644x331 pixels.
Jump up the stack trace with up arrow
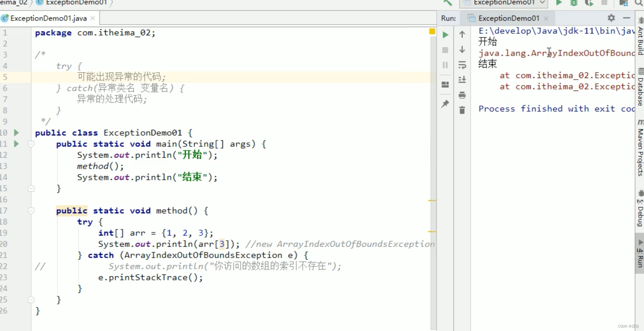pos(462,34)
